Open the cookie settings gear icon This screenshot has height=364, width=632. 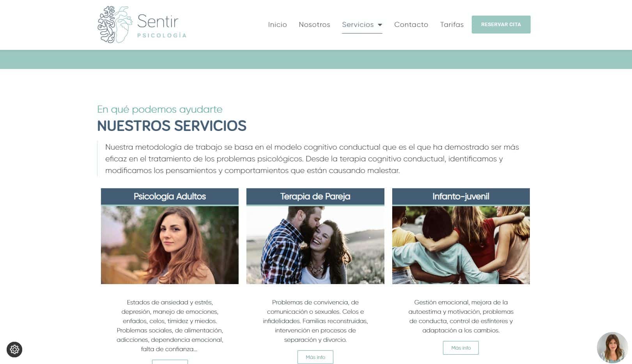14,349
